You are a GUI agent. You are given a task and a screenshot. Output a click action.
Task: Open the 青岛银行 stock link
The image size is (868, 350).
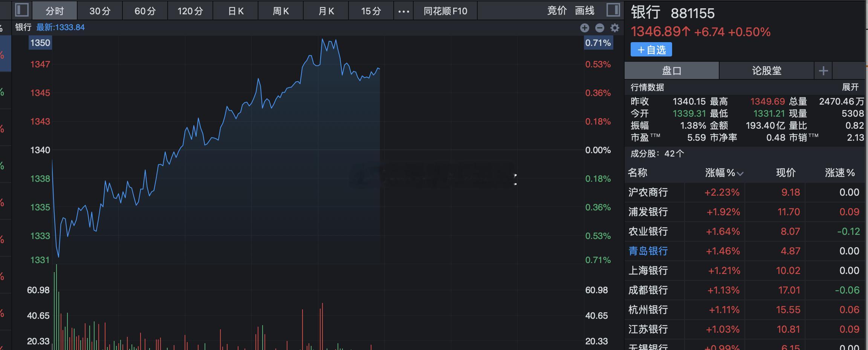pos(648,251)
